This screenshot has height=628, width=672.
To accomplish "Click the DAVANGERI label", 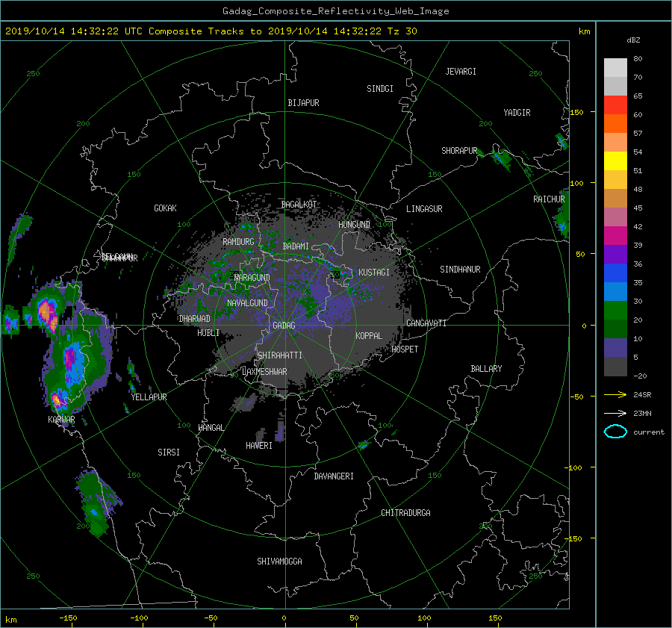I will click(x=334, y=476).
